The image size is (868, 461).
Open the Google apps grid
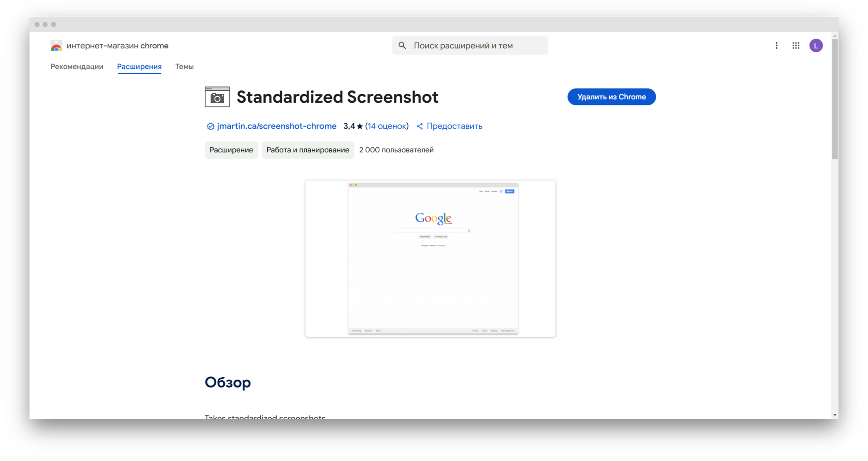tap(796, 46)
